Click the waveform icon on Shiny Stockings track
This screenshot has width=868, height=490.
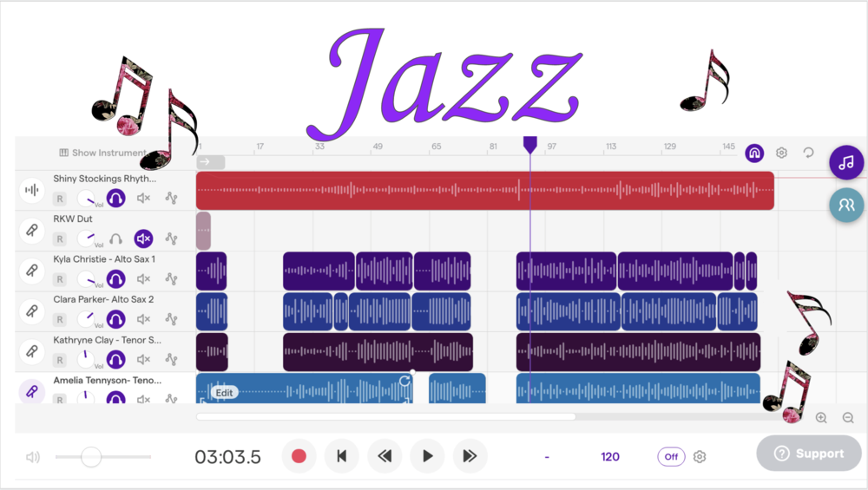point(32,190)
